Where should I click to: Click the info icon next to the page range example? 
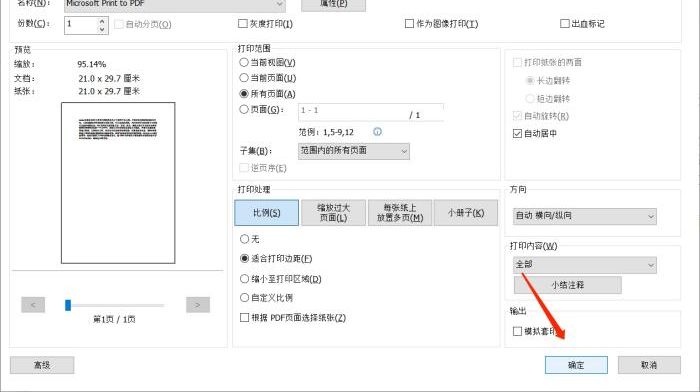point(377,132)
